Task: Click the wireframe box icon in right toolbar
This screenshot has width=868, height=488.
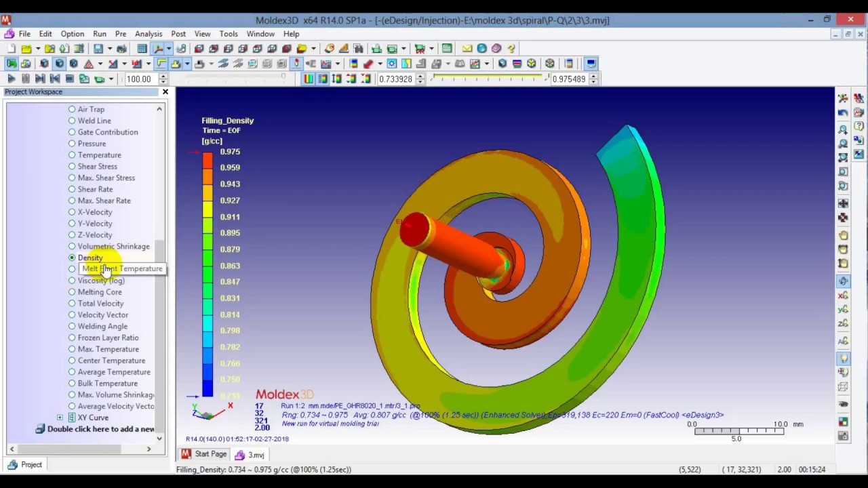Action: click(x=843, y=387)
